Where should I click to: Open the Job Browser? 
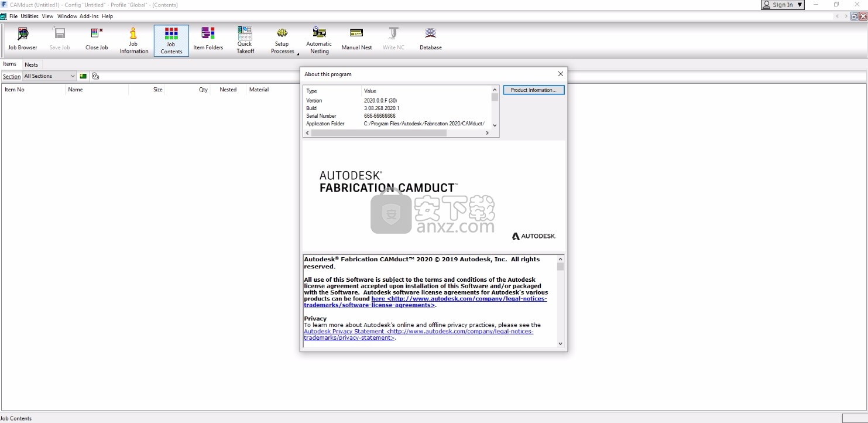22,40
